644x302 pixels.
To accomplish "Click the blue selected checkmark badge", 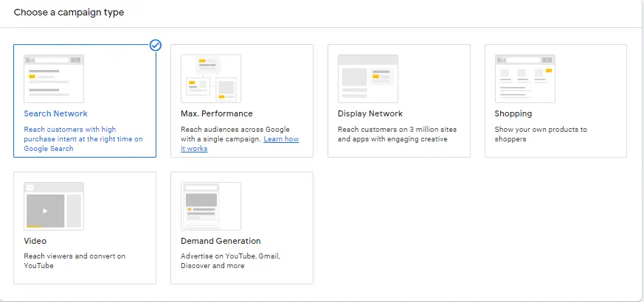I will (156, 45).
